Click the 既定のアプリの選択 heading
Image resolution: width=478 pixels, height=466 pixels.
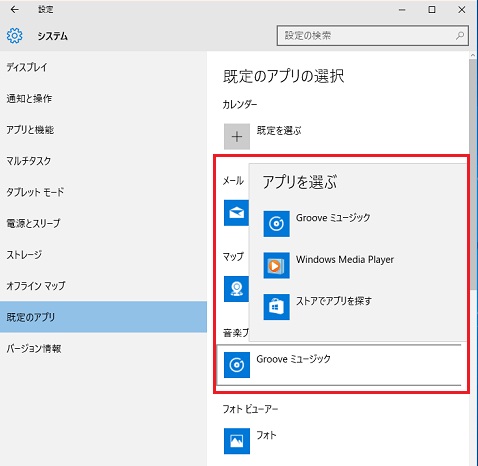[283, 76]
